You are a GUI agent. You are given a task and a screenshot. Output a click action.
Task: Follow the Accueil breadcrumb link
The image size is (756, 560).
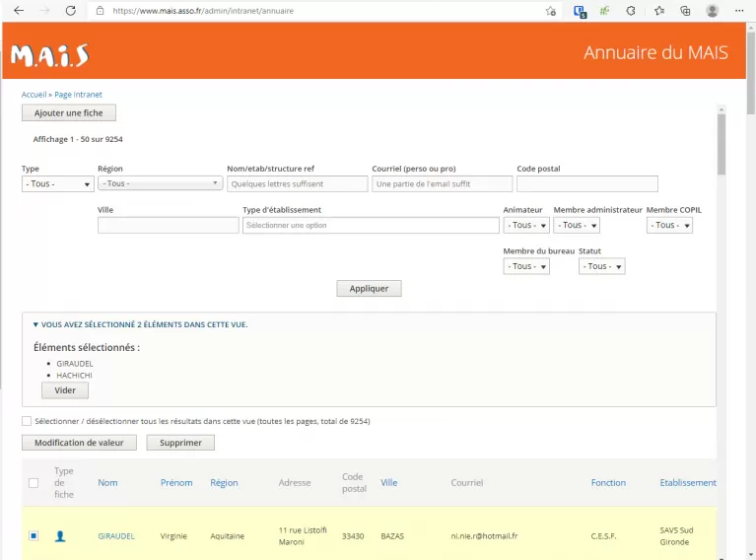(x=34, y=95)
